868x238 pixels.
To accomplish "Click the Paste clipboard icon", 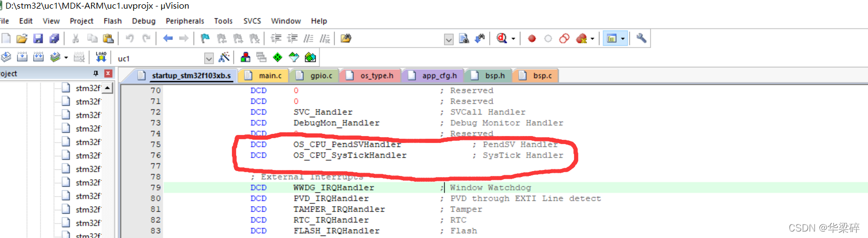I will (x=108, y=38).
